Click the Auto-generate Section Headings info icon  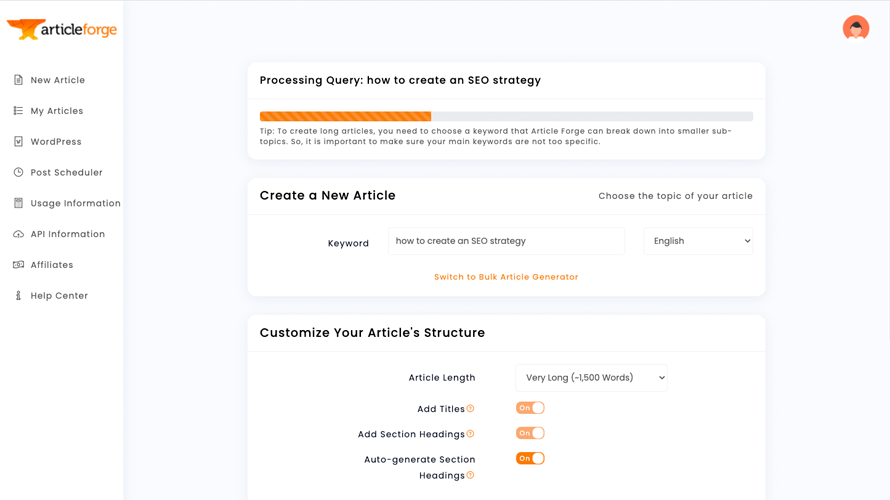point(470,475)
